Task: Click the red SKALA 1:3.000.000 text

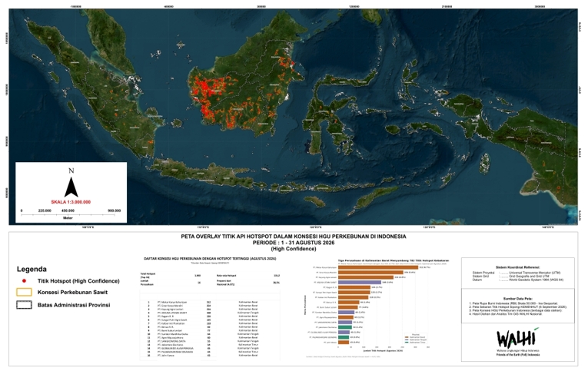Action: 71,202
